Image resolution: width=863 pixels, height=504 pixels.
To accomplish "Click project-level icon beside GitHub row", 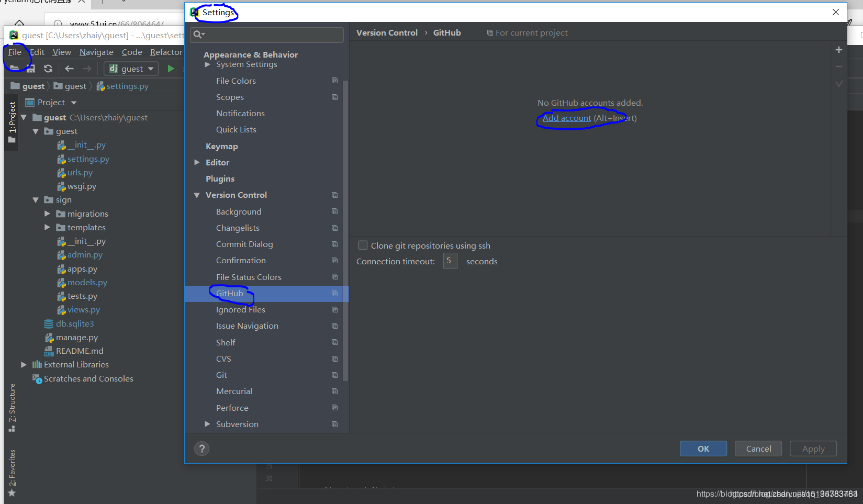I will pyautogui.click(x=334, y=293).
